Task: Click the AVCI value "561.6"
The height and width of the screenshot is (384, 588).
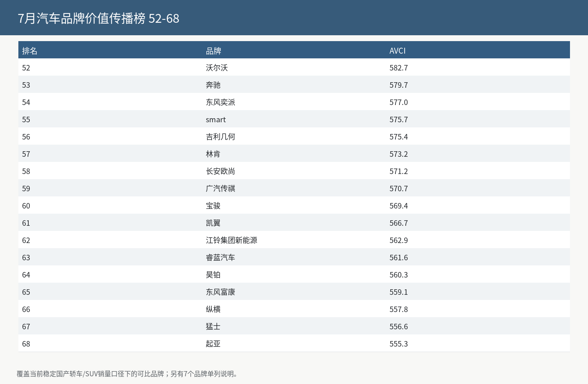Action: (399, 257)
